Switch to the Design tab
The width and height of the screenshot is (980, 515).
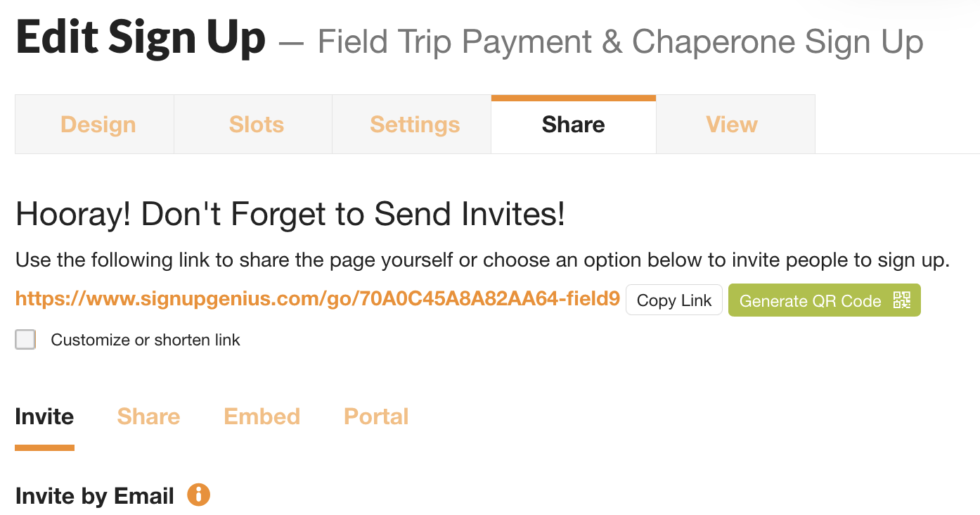coord(98,124)
